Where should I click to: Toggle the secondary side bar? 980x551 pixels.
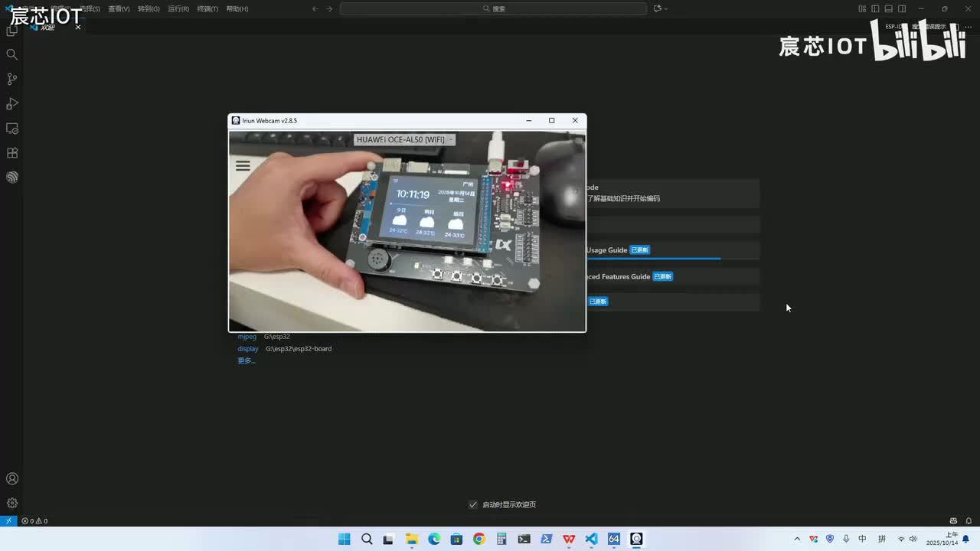point(902,9)
